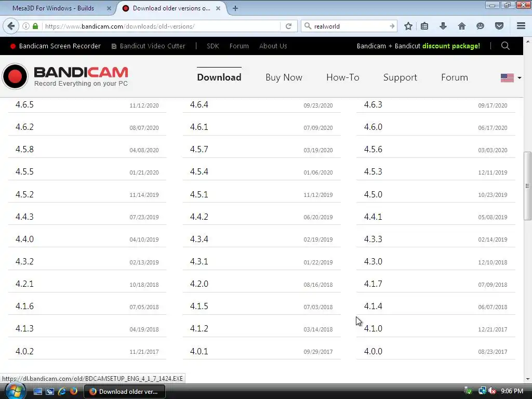
Task: Close the Download older versions tab
Action: click(218, 8)
